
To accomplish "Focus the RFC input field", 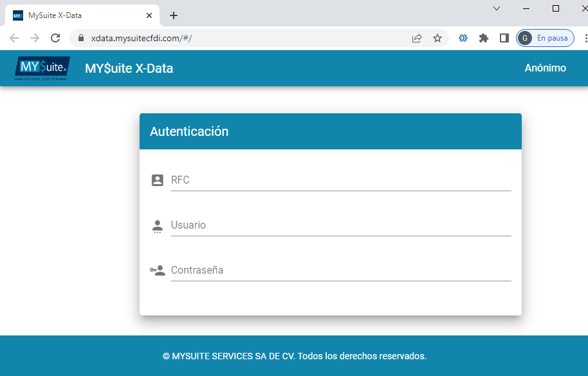I will click(341, 180).
